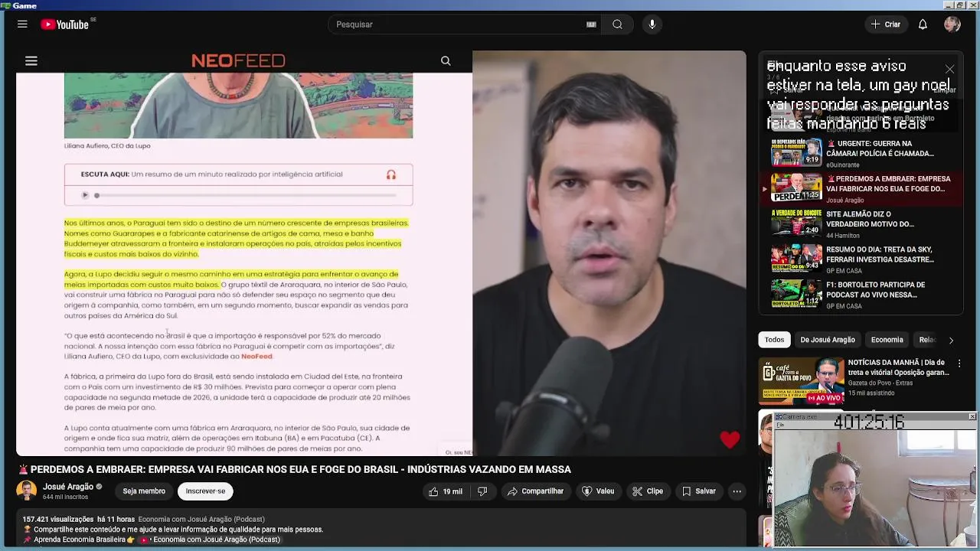
Task: Click the 44 Hamilton channel name in playlist
Action: 844,235
